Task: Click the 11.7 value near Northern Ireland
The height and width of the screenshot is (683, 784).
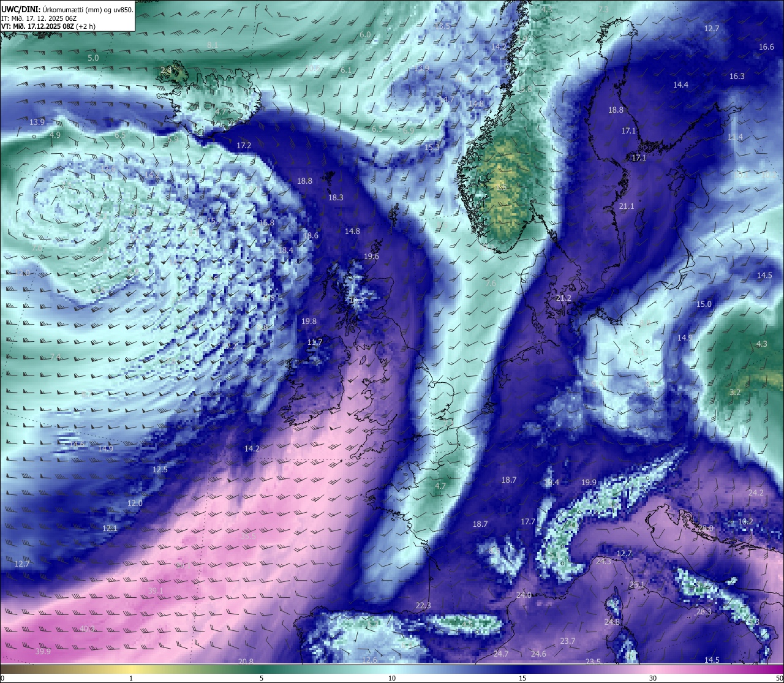Action: (x=315, y=342)
